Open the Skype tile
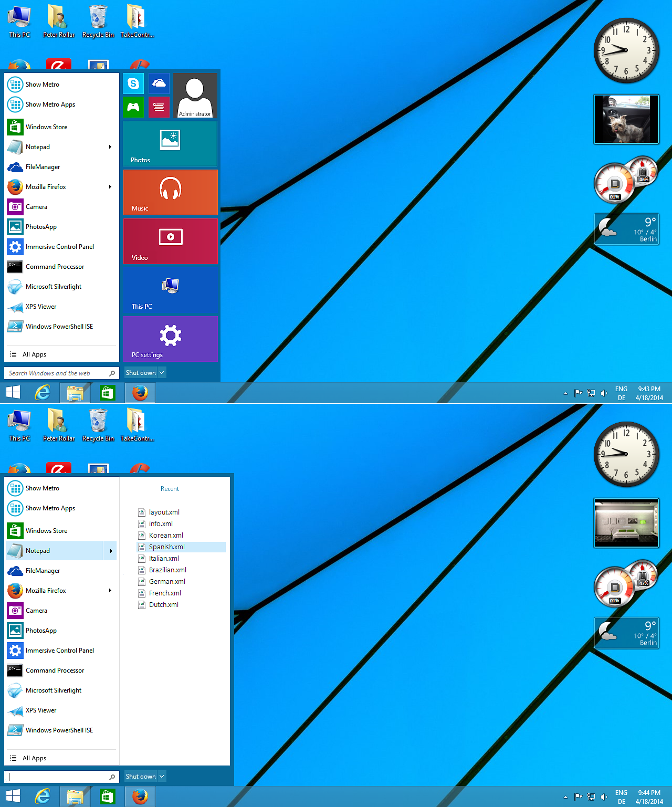The height and width of the screenshot is (807, 672). [x=133, y=83]
